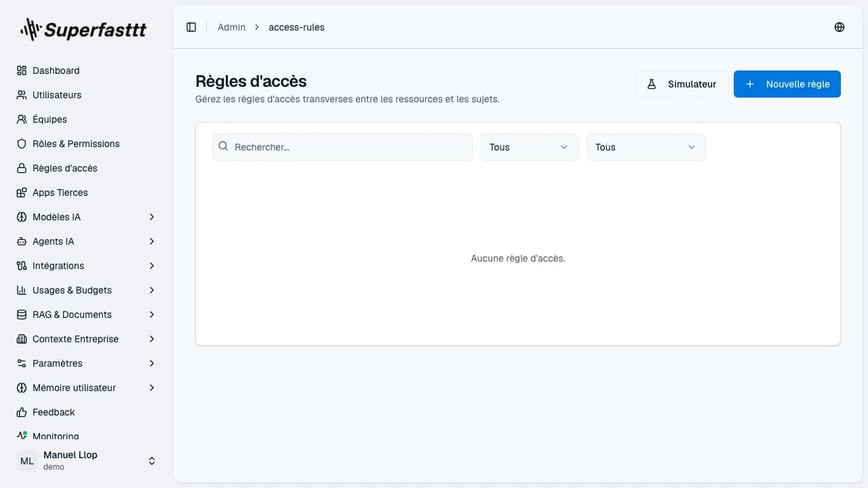This screenshot has height=488, width=868.
Task: Open the second Tous filter dropdown
Action: (646, 147)
